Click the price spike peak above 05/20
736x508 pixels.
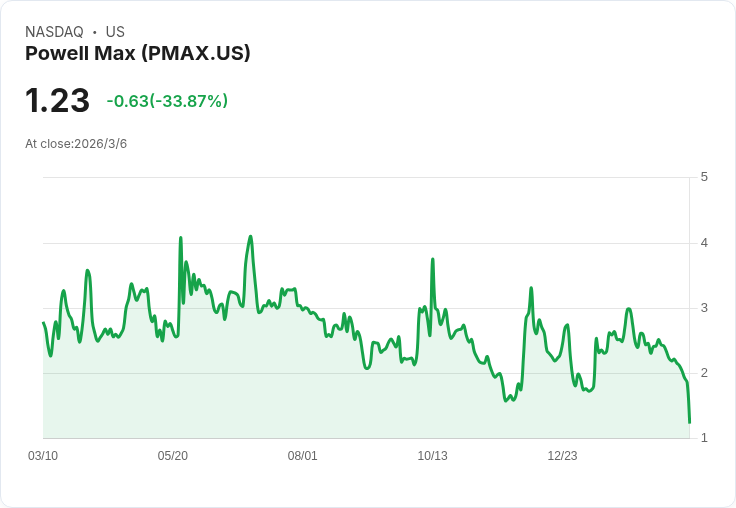pos(180,238)
